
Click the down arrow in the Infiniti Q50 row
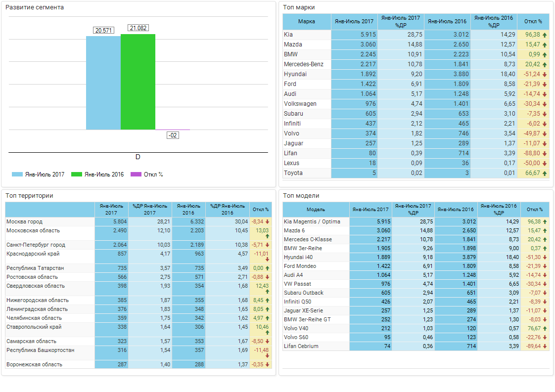click(545, 302)
